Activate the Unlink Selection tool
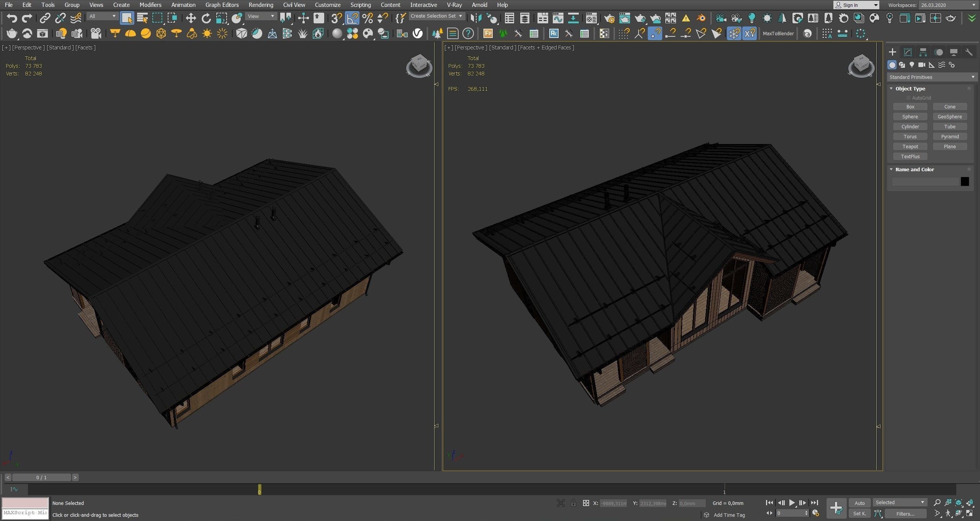The image size is (980, 521). 60,18
